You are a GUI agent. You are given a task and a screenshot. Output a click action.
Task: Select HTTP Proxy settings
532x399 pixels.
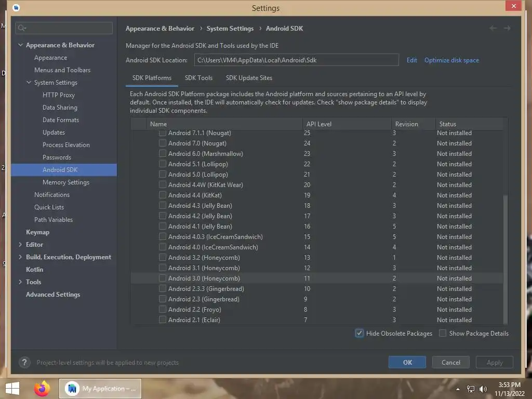[58, 95]
